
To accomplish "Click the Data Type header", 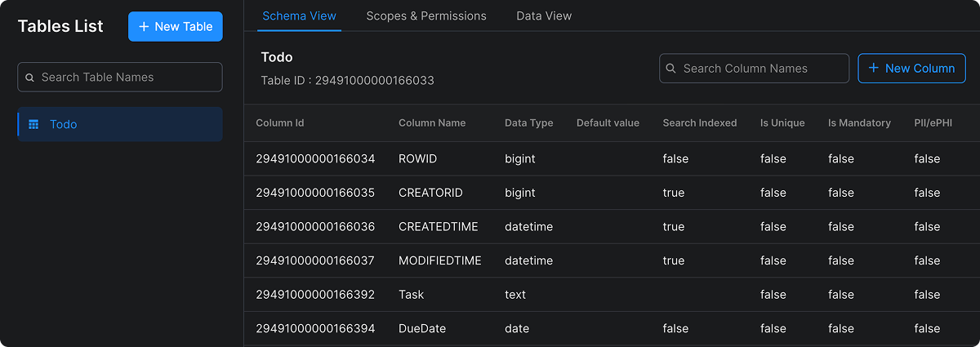I will point(529,122).
